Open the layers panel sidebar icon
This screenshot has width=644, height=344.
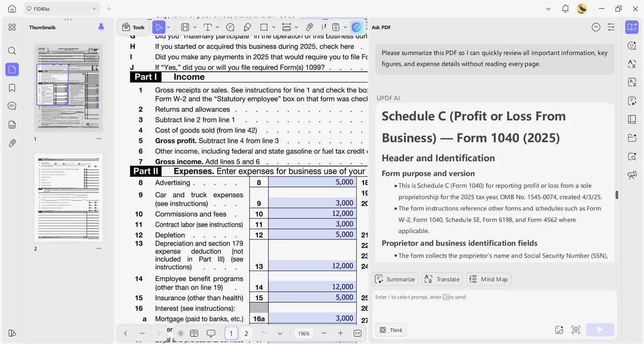pyautogui.click(x=12, y=125)
